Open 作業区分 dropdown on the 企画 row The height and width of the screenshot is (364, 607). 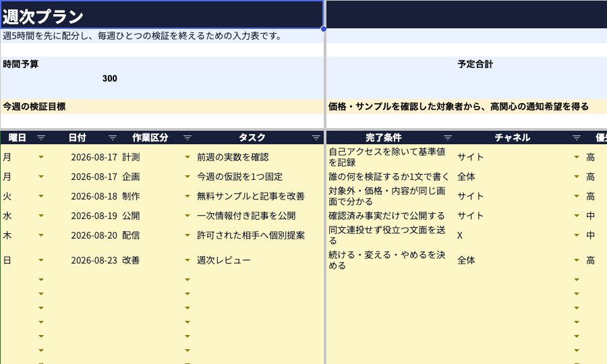pyautogui.click(x=187, y=177)
